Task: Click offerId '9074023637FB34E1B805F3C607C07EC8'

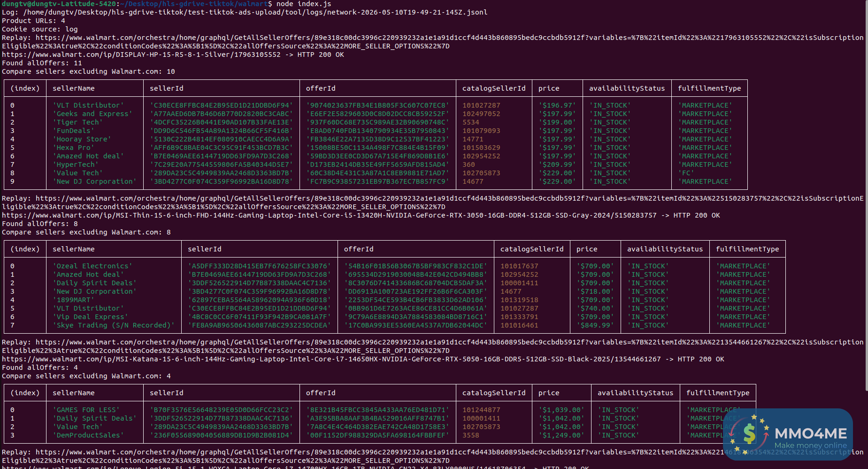Action: point(378,105)
